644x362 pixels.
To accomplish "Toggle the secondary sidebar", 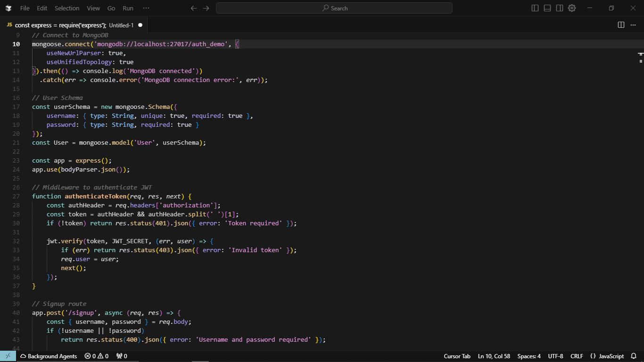I will pos(560,8).
